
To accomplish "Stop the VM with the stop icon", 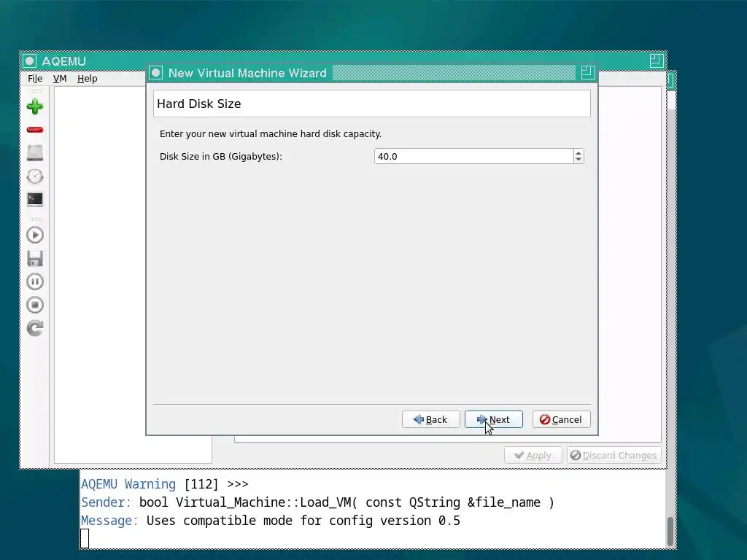I will click(35, 305).
